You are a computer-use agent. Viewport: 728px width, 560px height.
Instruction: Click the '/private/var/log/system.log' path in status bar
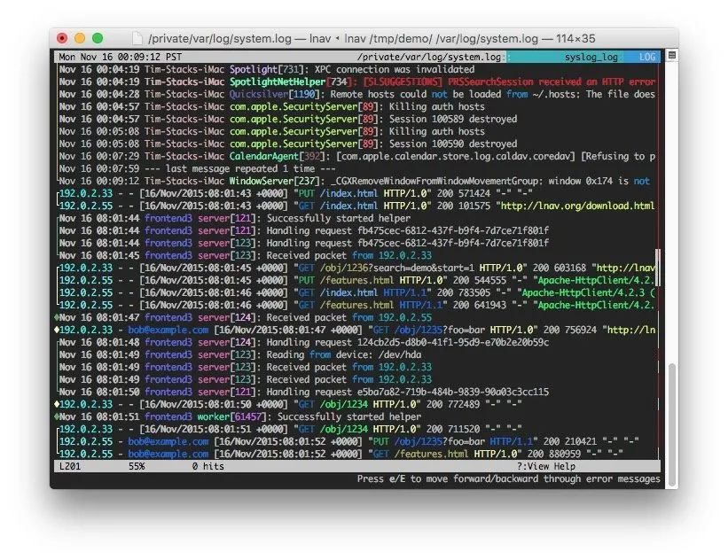(x=429, y=57)
